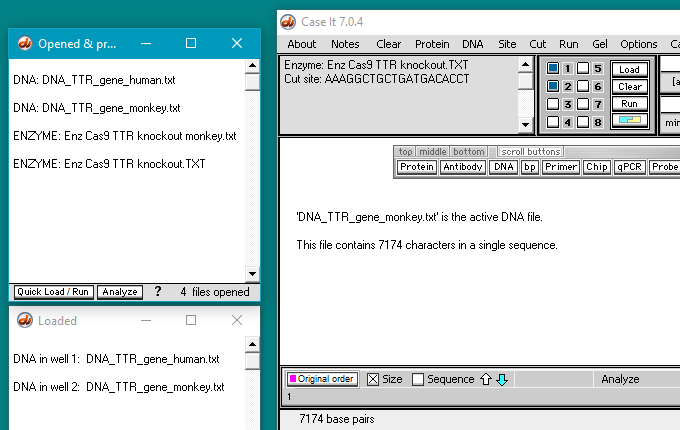This screenshot has height=430, width=680.
Task: Toggle the Sequence checkbox
Action: point(418,379)
